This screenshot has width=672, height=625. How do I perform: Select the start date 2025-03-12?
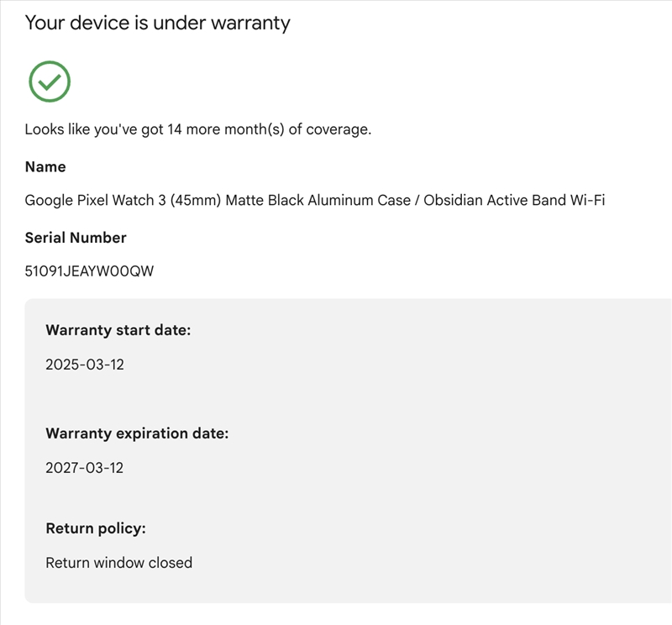pos(85,365)
